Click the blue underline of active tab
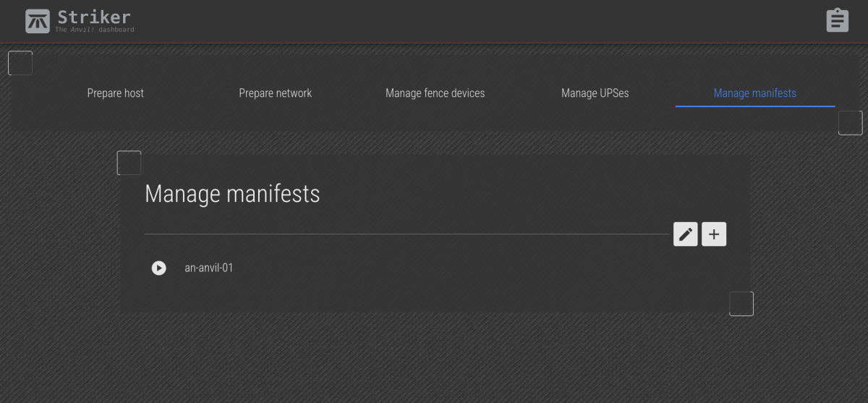Viewport: 868px width, 403px height. click(x=754, y=106)
